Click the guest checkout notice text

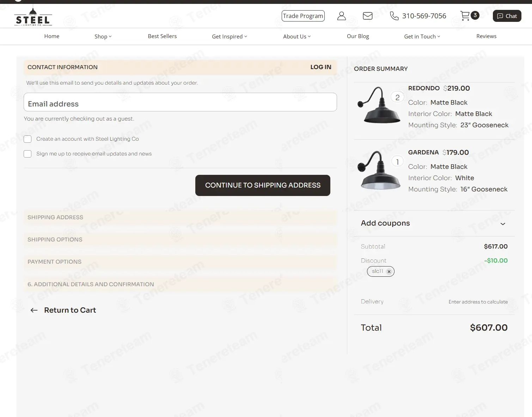[79, 119]
